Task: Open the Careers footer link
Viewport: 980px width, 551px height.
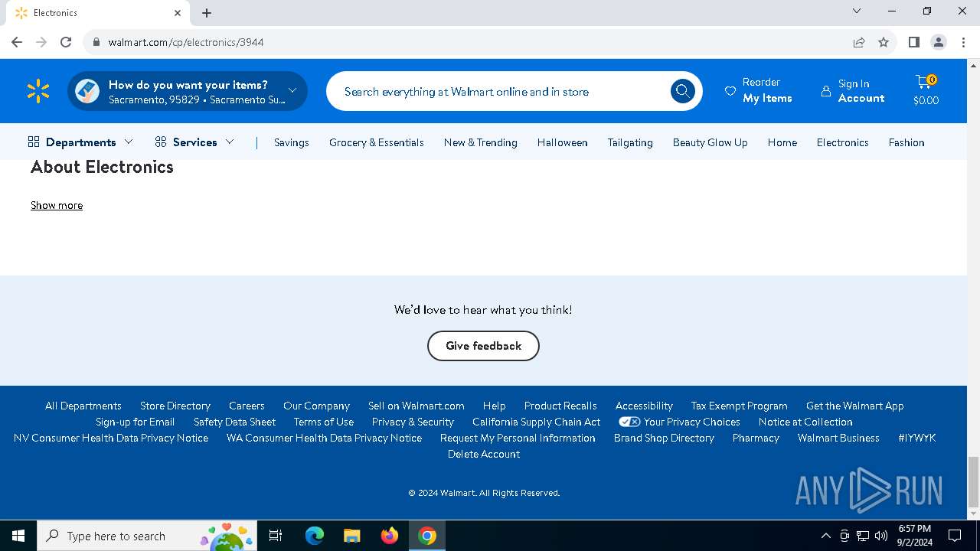Action: (x=247, y=406)
